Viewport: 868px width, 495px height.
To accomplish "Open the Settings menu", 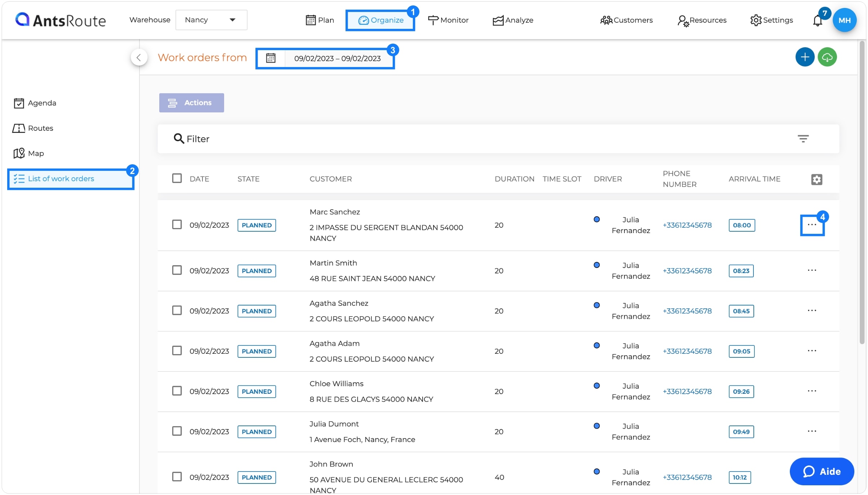I will click(771, 20).
